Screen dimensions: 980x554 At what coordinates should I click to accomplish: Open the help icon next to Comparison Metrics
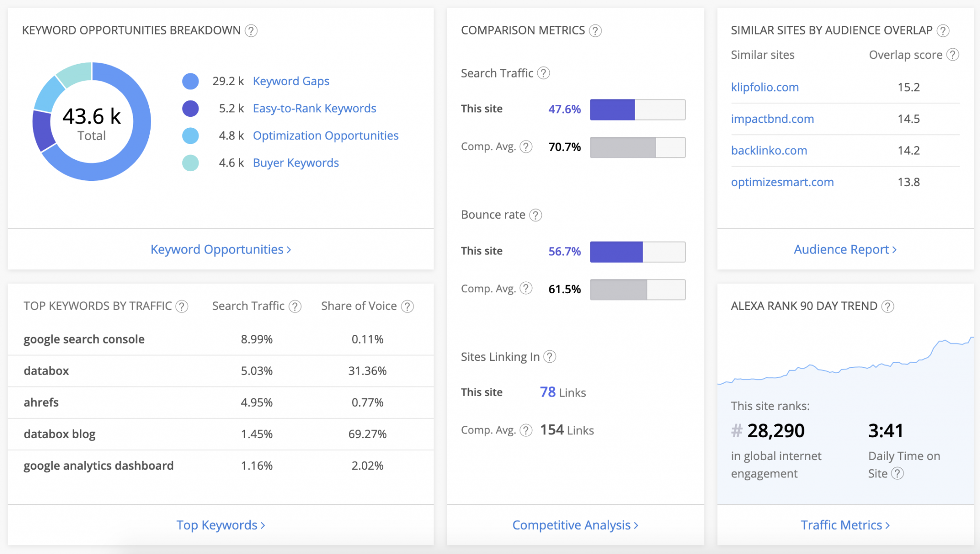click(x=595, y=31)
